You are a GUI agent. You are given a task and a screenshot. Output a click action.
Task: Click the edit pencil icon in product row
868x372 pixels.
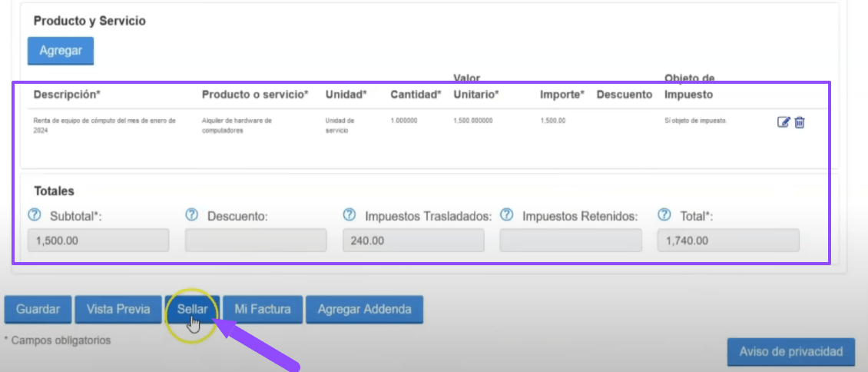click(784, 122)
